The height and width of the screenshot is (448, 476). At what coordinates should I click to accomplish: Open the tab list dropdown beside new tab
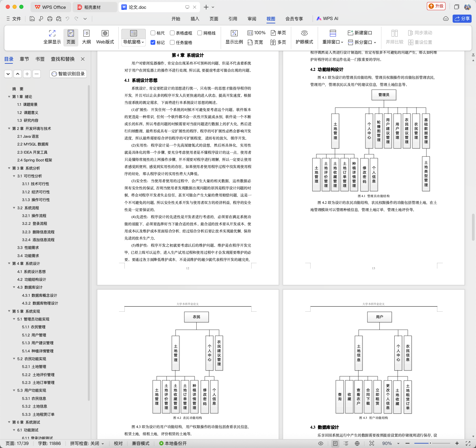click(213, 7)
